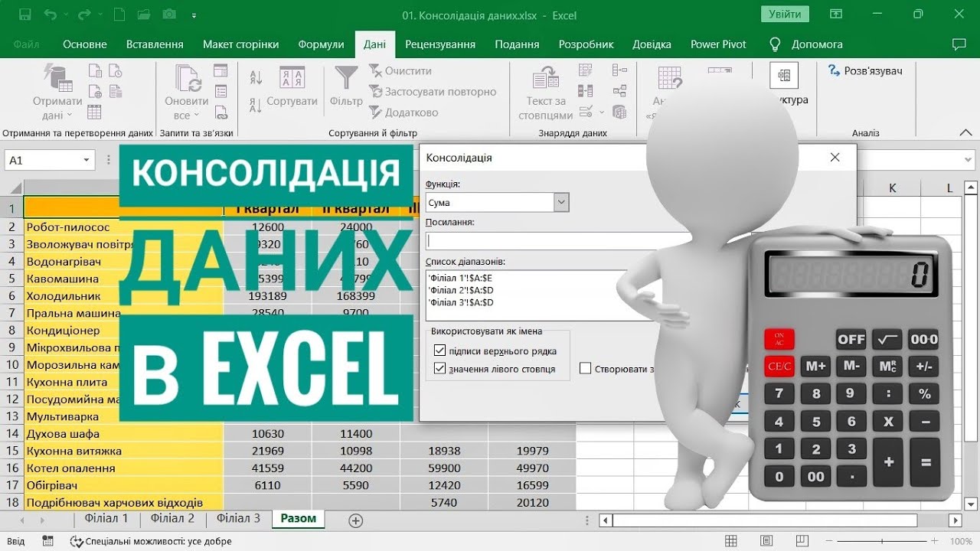Toggle підписи верхнього рядка checkbox
Image resolution: width=980 pixels, height=551 pixels.
[x=439, y=350]
